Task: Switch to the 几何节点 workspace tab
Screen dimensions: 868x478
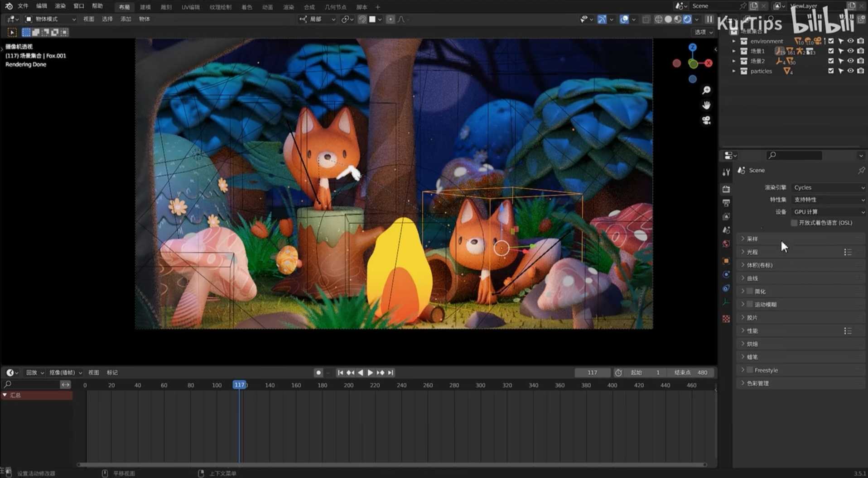Action: 335,7
